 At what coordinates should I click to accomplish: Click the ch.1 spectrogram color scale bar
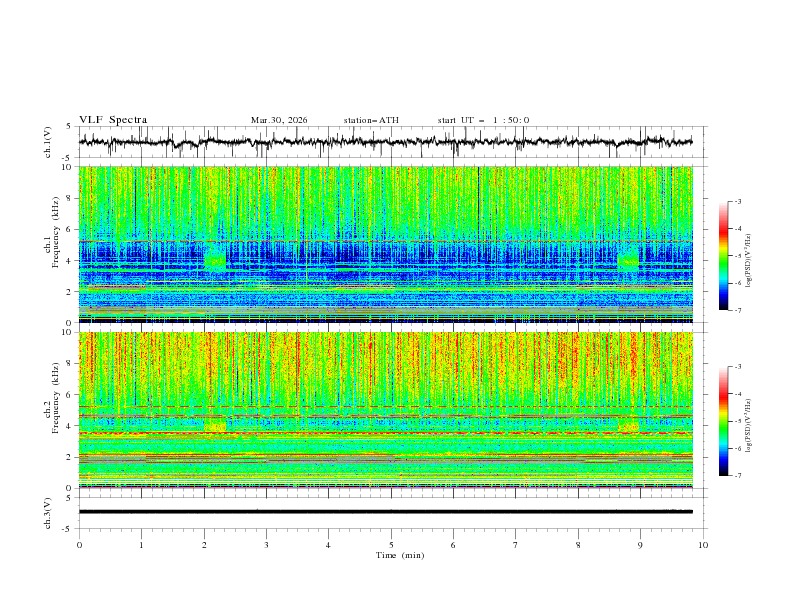coord(723,256)
